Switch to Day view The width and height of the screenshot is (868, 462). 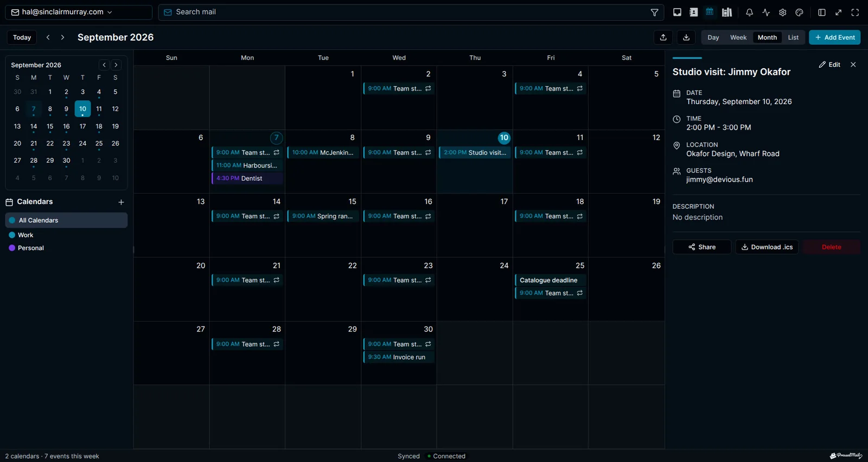[x=713, y=37]
